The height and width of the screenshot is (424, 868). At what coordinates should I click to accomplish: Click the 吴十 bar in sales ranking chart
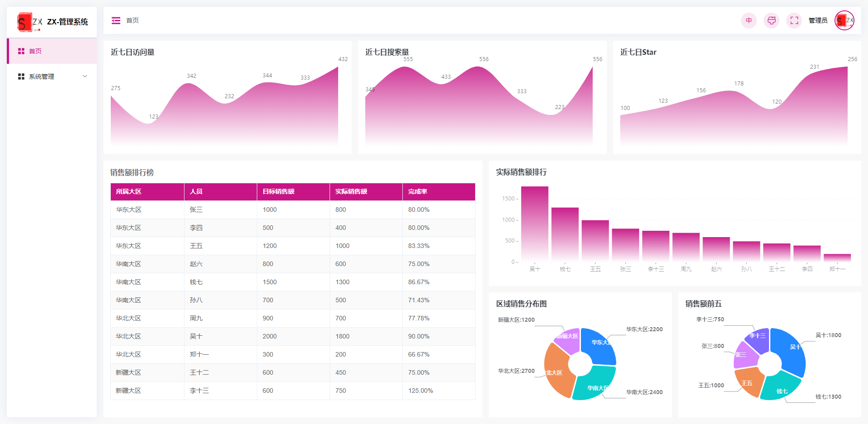tap(535, 224)
